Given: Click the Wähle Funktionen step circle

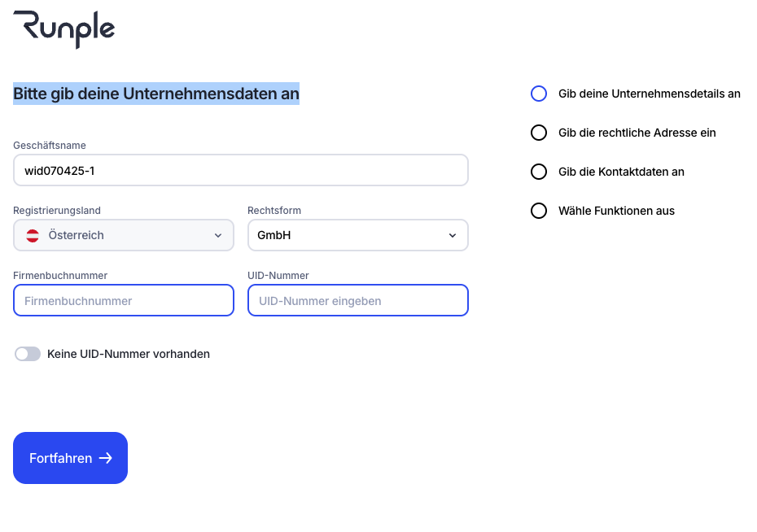Looking at the screenshot, I should pyautogui.click(x=539, y=211).
